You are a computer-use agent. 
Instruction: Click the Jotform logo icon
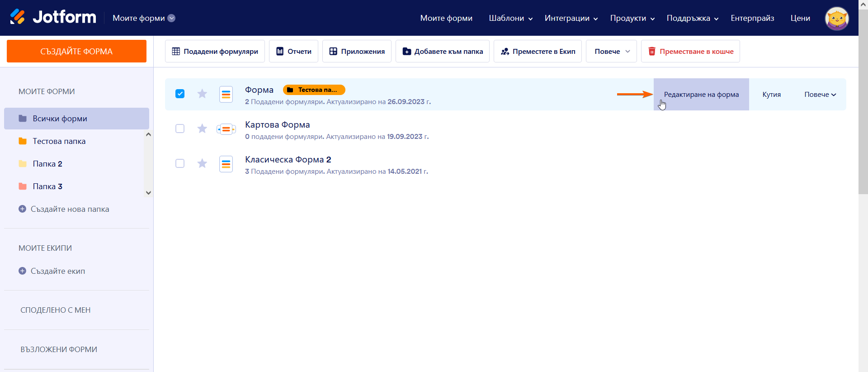click(x=18, y=17)
